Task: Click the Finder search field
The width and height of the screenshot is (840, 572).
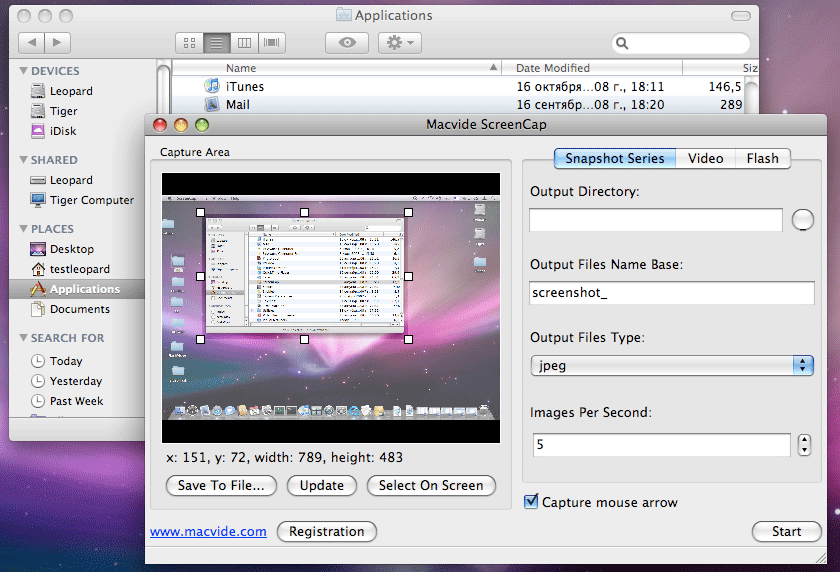Action: (680, 43)
